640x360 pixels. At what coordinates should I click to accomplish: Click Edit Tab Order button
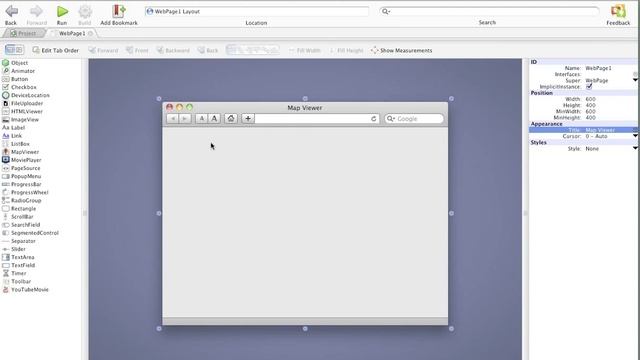(56, 50)
